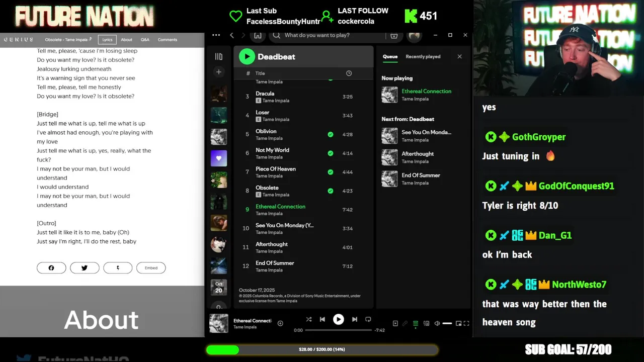
Task: Close the Queue panel
Action: [459, 57]
